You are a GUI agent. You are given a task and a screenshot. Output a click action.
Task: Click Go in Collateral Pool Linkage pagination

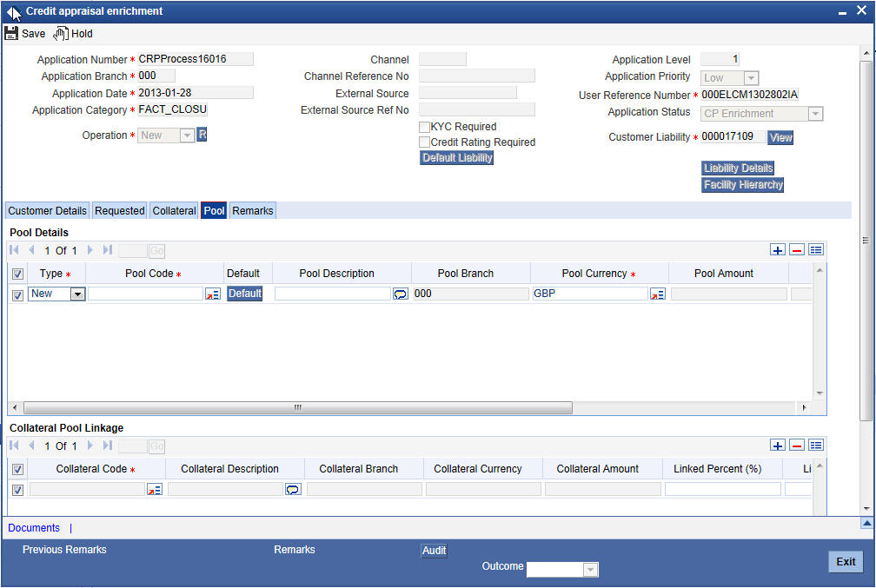click(157, 446)
